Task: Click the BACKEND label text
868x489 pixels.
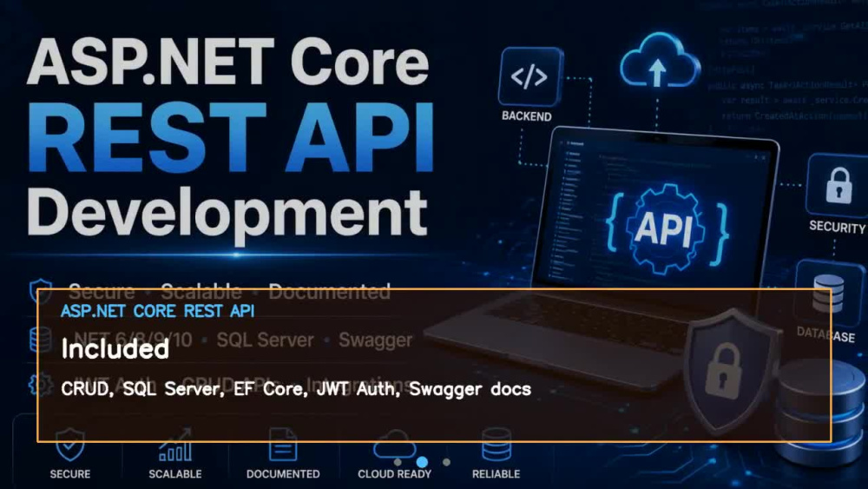Action: (527, 116)
